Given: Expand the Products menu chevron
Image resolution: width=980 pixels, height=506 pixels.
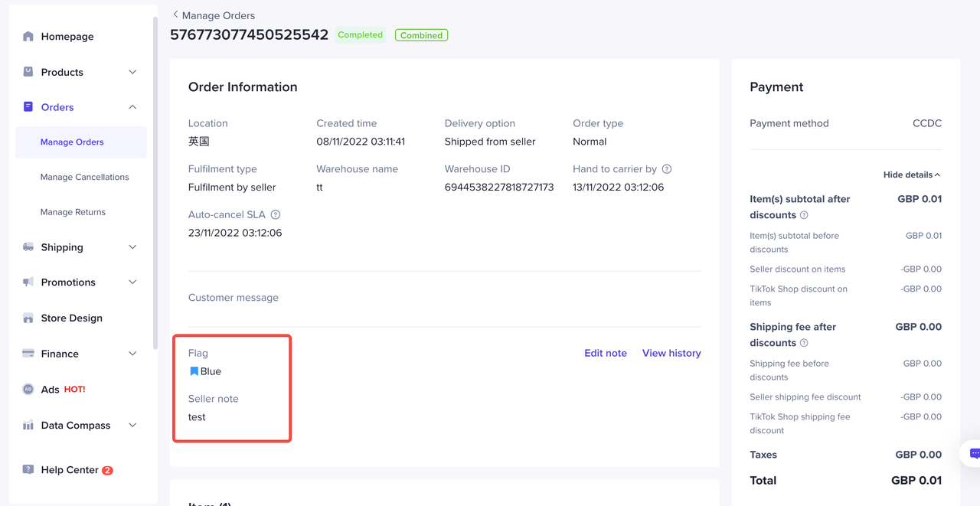Looking at the screenshot, I should (132, 72).
